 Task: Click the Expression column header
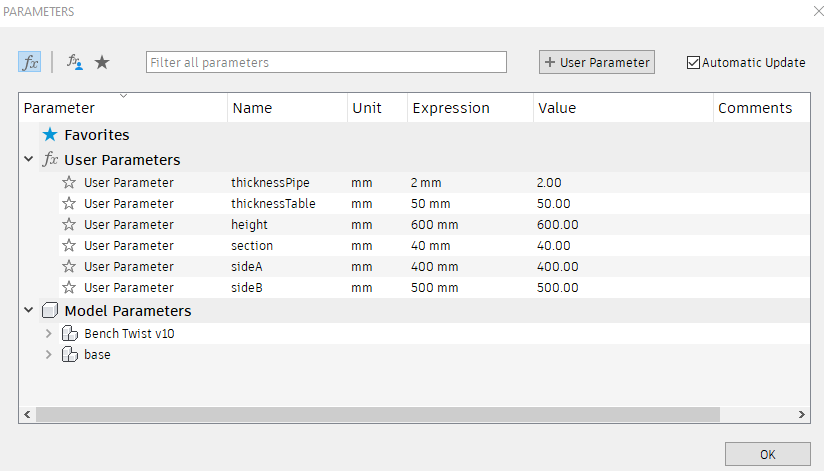point(451,108)
